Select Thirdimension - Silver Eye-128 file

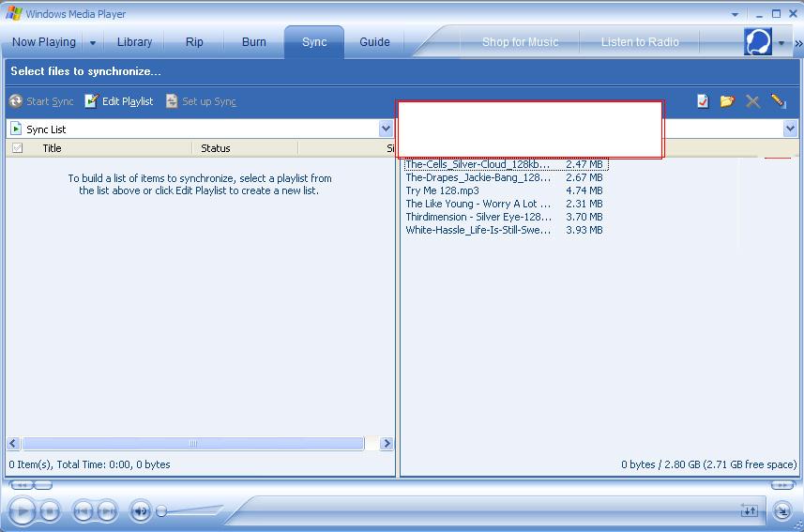pyautogui.click(x=505, y=217)
